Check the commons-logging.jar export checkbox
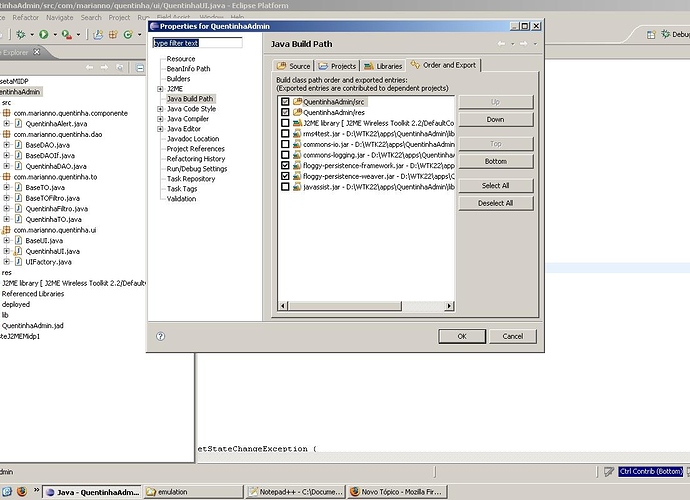 click(x=285, y=154)
